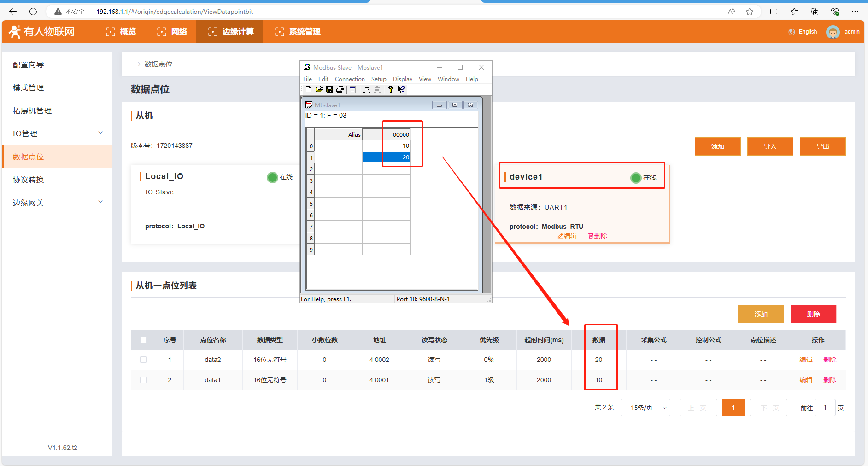The image size is (868, 466).
Task: Add page to favorites with star icon
Action: coord(750,12)
